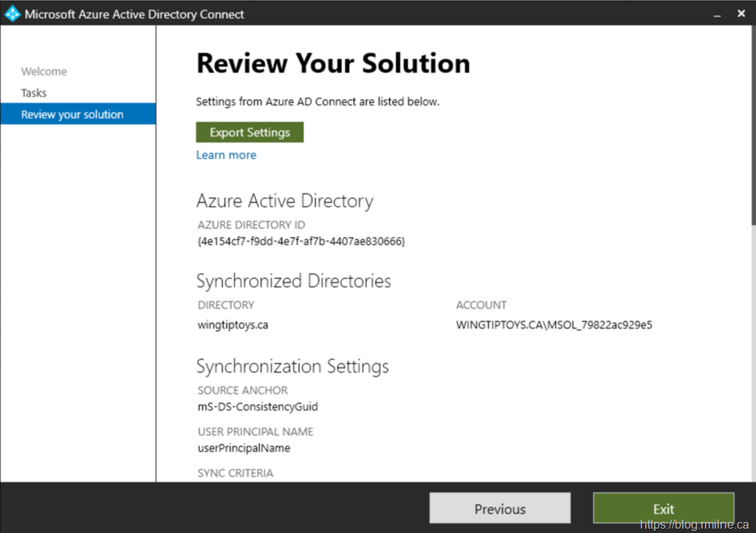
Task: Minimize the Azure AD Connect window
Action: [x=717, y=14]
